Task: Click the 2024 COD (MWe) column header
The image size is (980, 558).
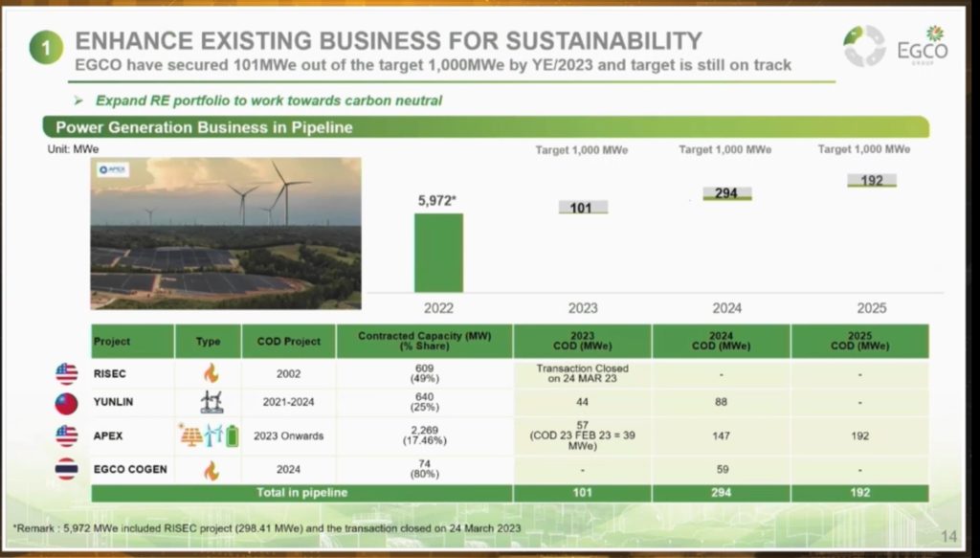Action: click(x=722, y=341)
